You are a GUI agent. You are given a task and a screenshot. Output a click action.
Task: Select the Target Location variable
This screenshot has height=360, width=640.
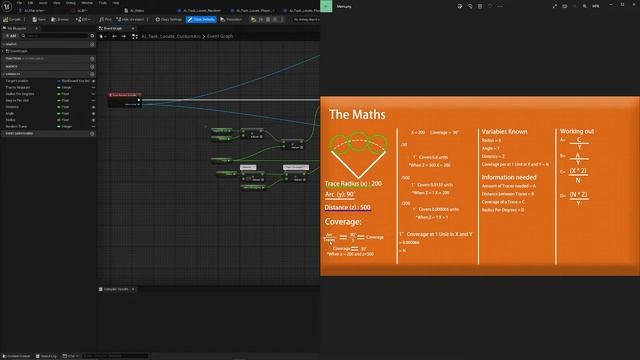click(17, 81)
